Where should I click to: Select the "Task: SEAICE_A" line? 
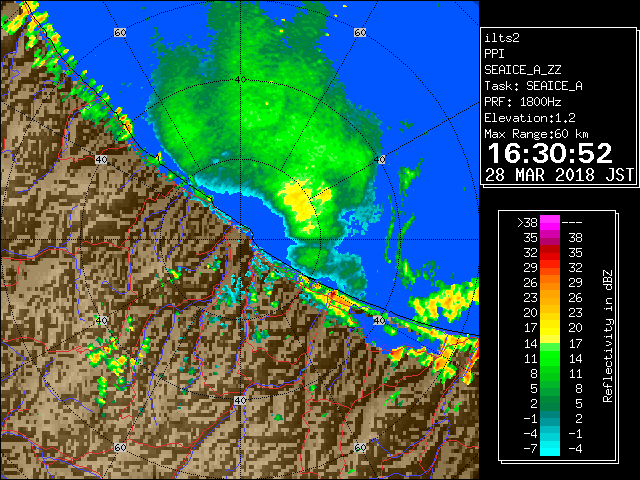pyautogui.click(x=533, y=86)
